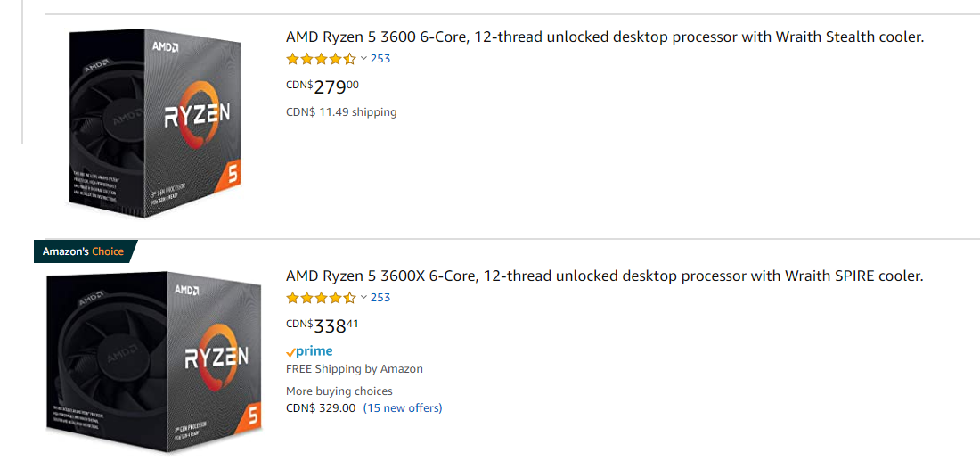The height and width of the screenshot is (461, 980).
Task: Open the AMD Ryzen 5 3600X product title
Action: point(604,276)
